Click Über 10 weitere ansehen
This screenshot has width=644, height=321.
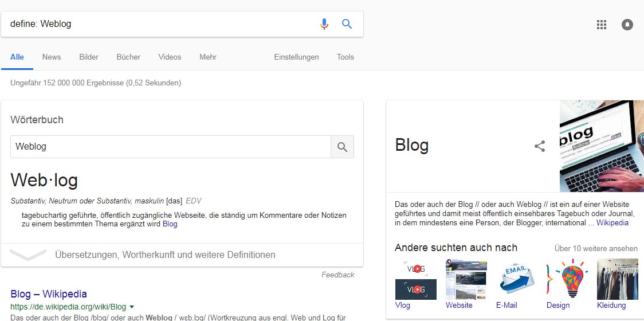[x=596, y=248]
